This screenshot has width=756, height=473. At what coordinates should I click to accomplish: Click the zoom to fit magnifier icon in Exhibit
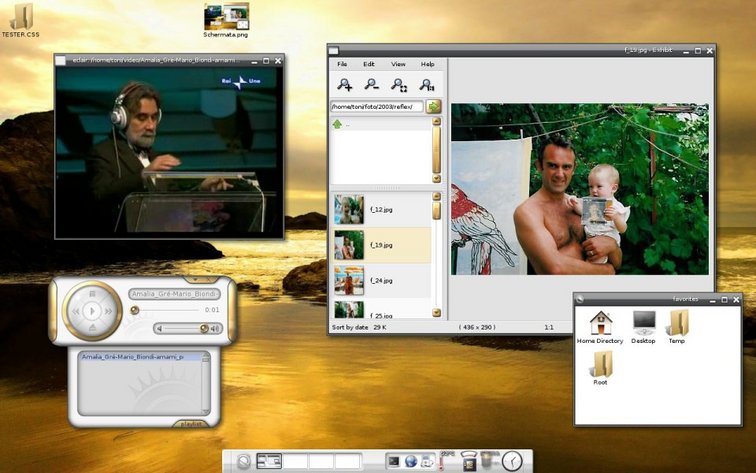click(399, 85)
